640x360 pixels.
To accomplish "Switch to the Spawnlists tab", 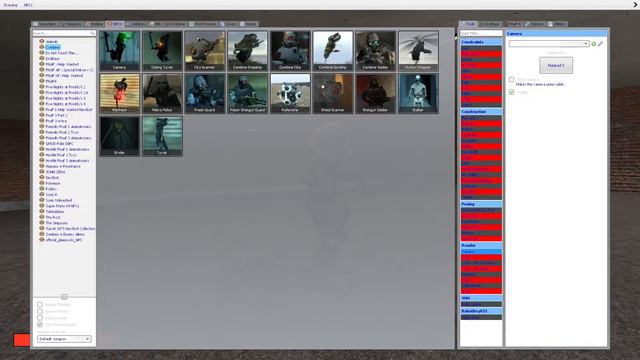I will pyautogui.click(x=45, y=24).
